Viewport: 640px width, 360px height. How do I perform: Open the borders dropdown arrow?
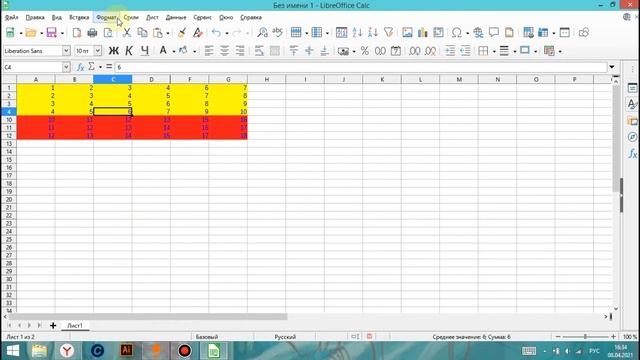pos(494,51)
